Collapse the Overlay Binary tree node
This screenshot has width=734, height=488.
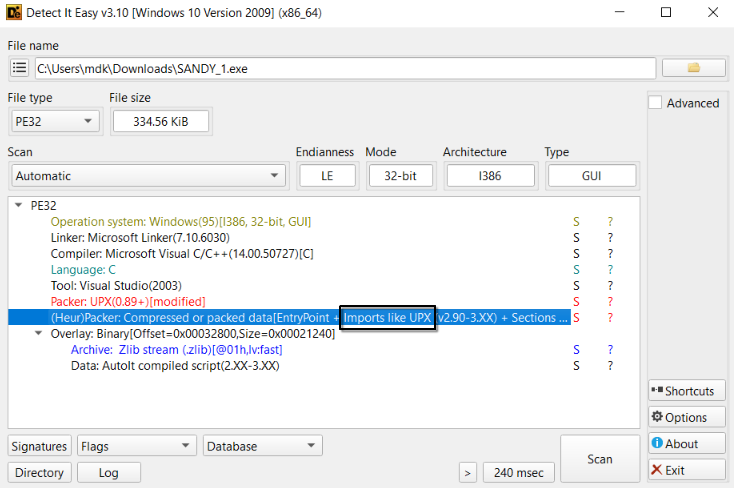pyautogui.click(x=38, y=333)
